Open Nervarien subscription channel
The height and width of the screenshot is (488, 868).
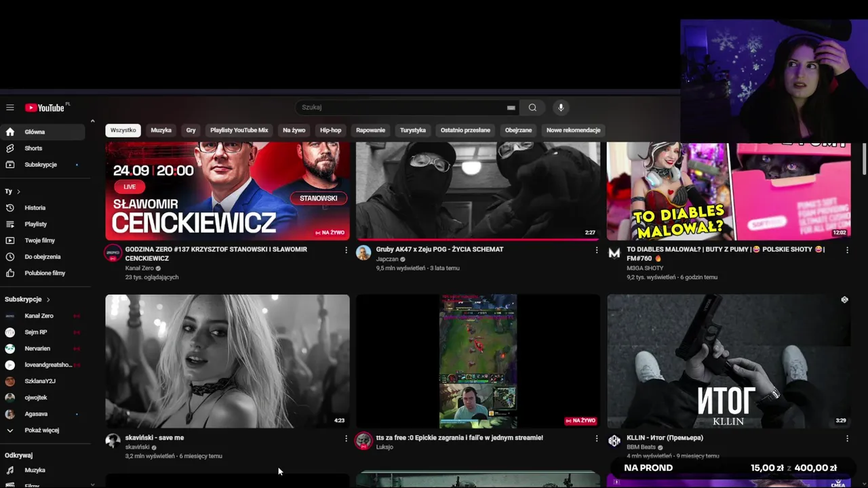click(x=43, y=348)
